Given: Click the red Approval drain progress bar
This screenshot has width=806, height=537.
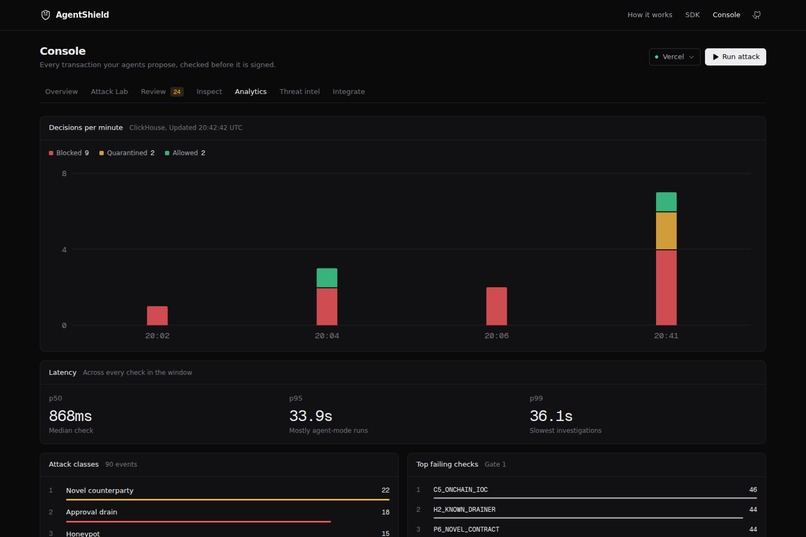Looking at the screenshot, I should tap(198, 522).
